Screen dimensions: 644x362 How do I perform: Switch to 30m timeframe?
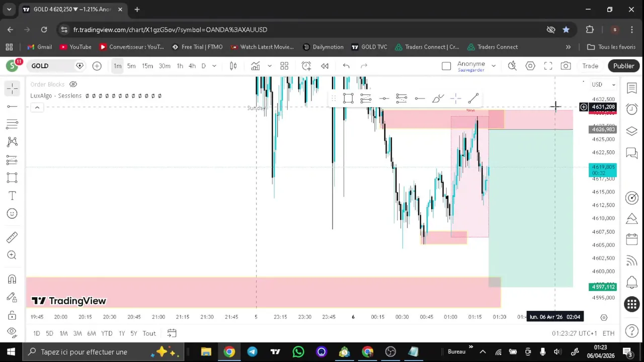165,66
